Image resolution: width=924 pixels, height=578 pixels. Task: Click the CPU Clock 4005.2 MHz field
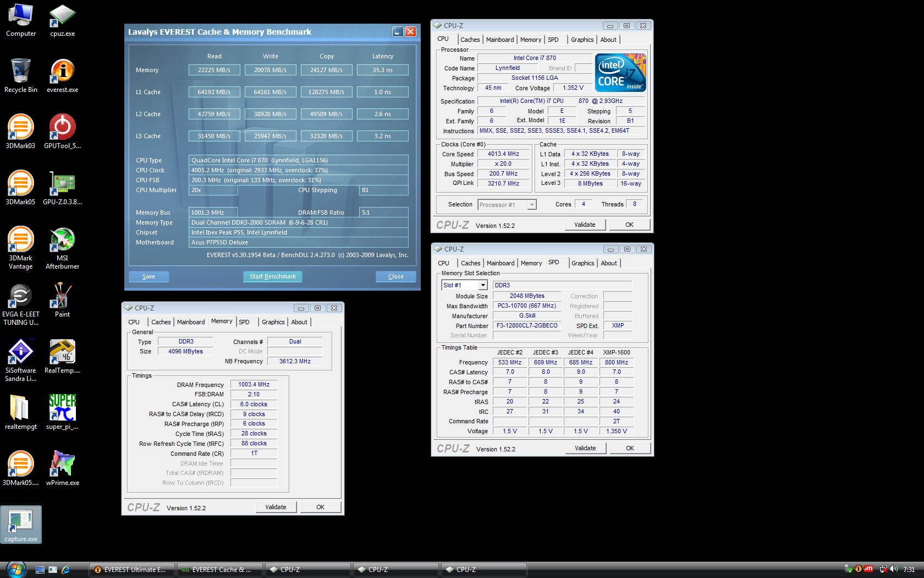point(299,170)
